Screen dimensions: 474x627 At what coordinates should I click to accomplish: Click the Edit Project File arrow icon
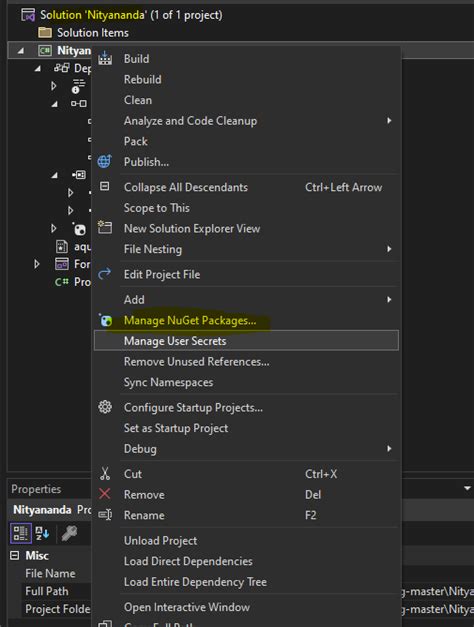tap(105, 274)
